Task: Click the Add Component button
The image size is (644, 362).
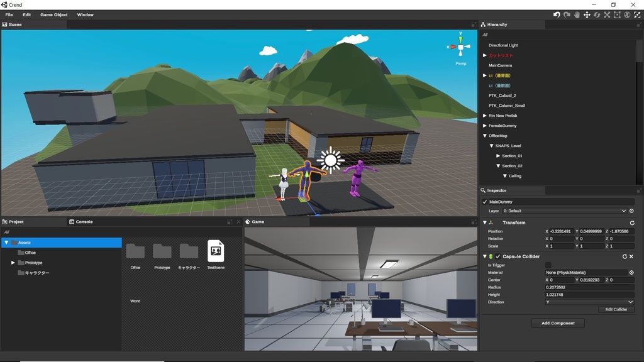Action: pos(558,322)
